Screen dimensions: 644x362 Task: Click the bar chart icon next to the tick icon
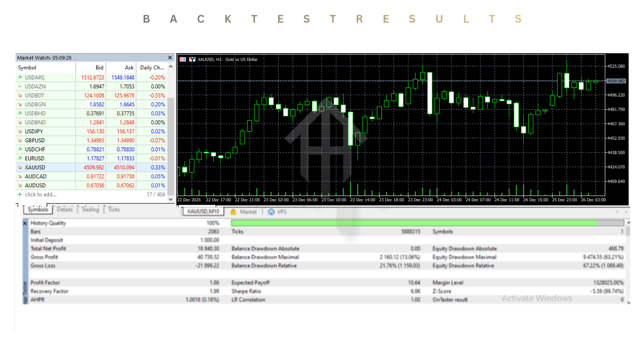[192, 59]
